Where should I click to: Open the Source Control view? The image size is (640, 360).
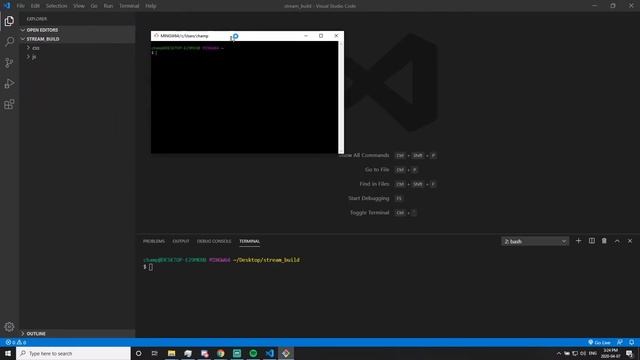9,62
